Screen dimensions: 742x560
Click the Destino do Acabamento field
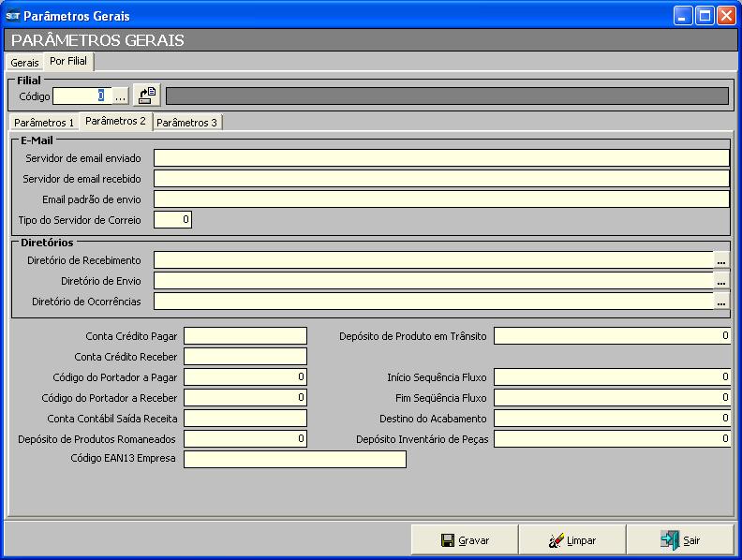611,418
